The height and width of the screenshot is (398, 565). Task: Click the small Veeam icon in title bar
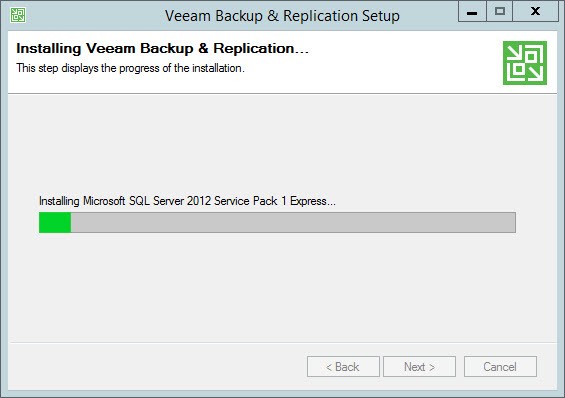[x=18, y=15]
